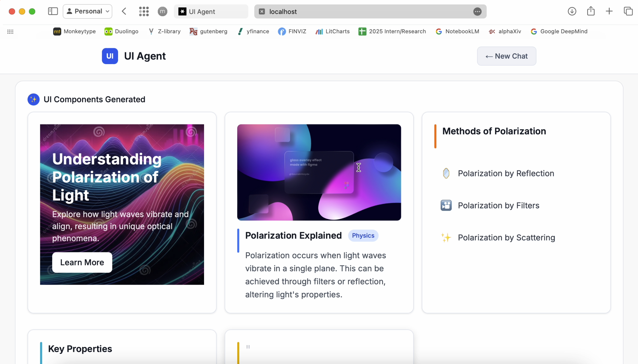Open the tab overview grid icon

click(x=144, y=11)
